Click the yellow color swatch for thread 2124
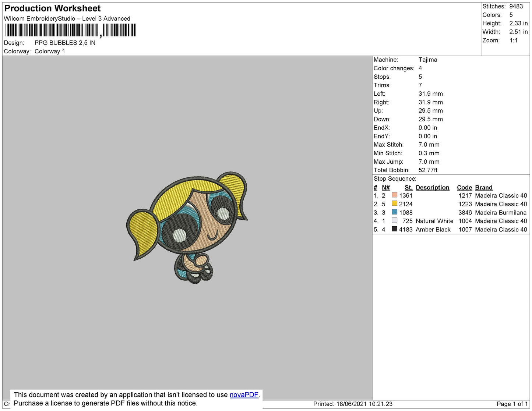Image resolution: width=532 pixels, height=411 pixels. pos(395,203)
